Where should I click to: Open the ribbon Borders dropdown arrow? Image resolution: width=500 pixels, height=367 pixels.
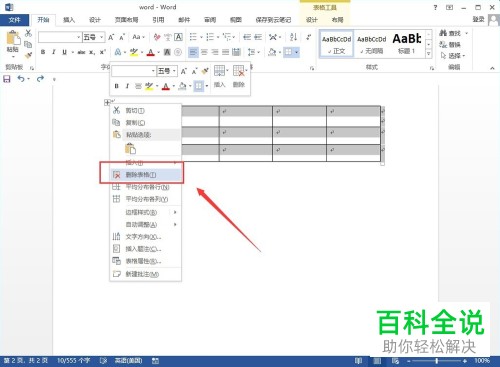pyautogui.click(x=296, y=52)
